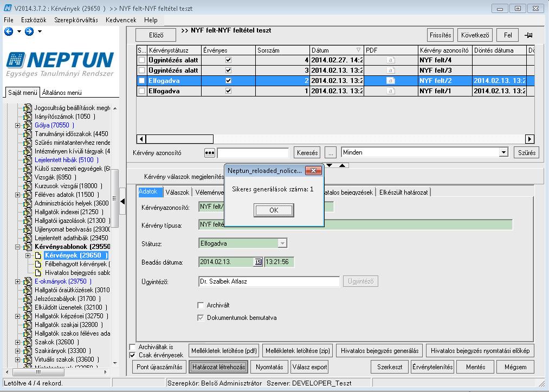Click the Kérvénysablonok folder icon
549x392 pixels.
click(28, 247)
